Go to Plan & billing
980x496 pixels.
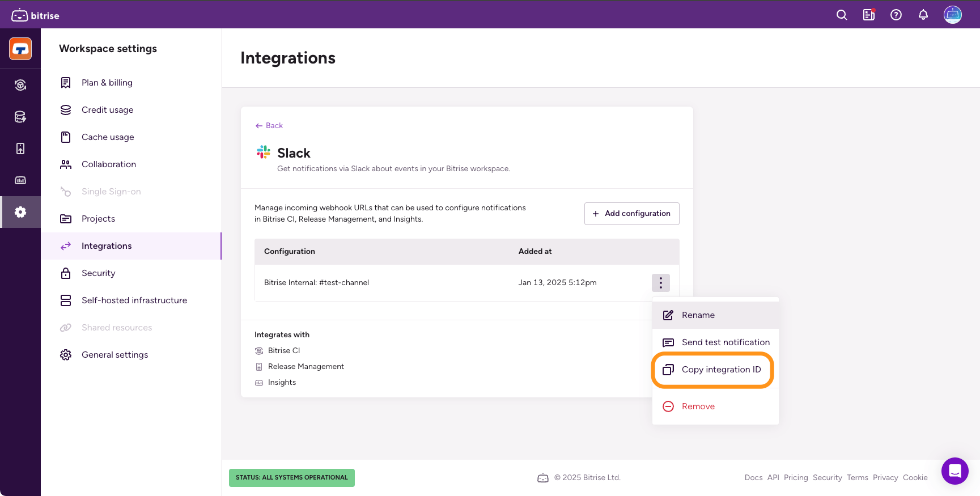(x=131, y=83)
